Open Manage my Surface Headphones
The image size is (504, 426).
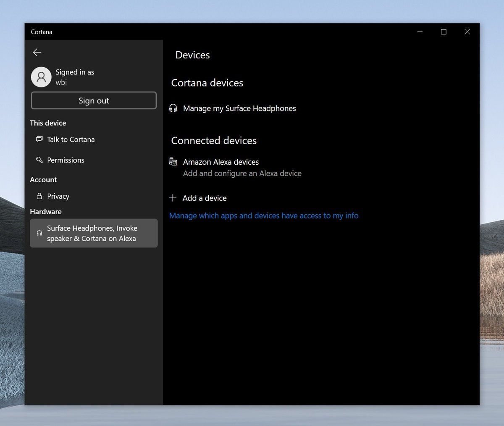tap(239, 108)
